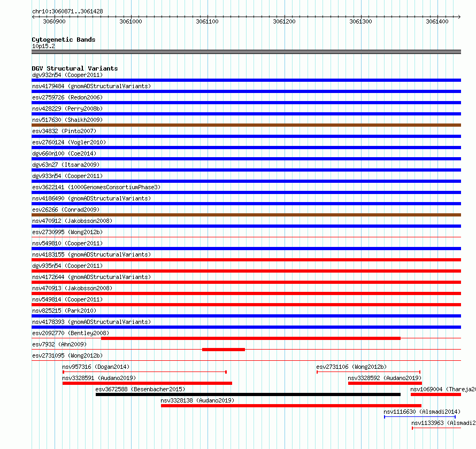Select the nsv4179484 (gnomADStructuralVariants) label
This screenshot has width=476, height=449.
click(91, 86)
